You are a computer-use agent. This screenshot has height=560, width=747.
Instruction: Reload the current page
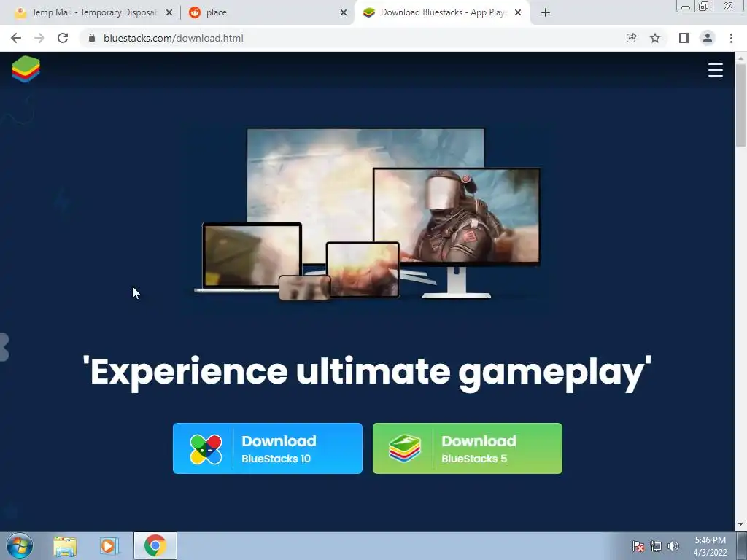click(x=63, y=38)
